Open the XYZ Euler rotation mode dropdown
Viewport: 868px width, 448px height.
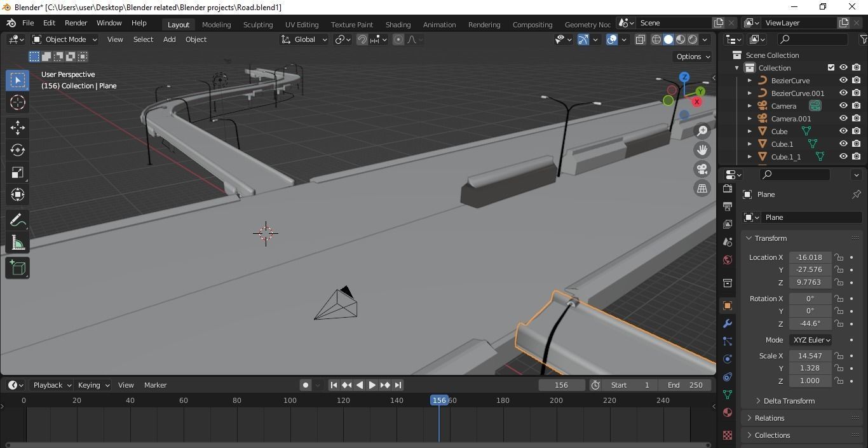coord(811,340)
